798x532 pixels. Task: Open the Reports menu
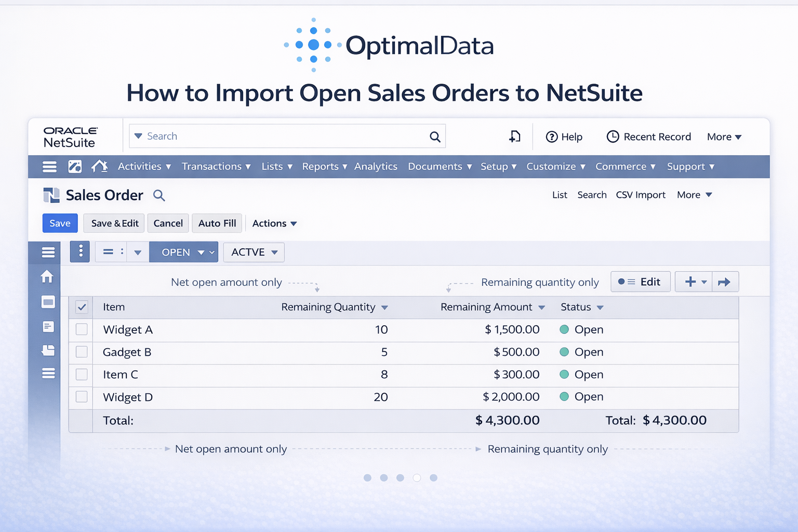coord(324,166)
